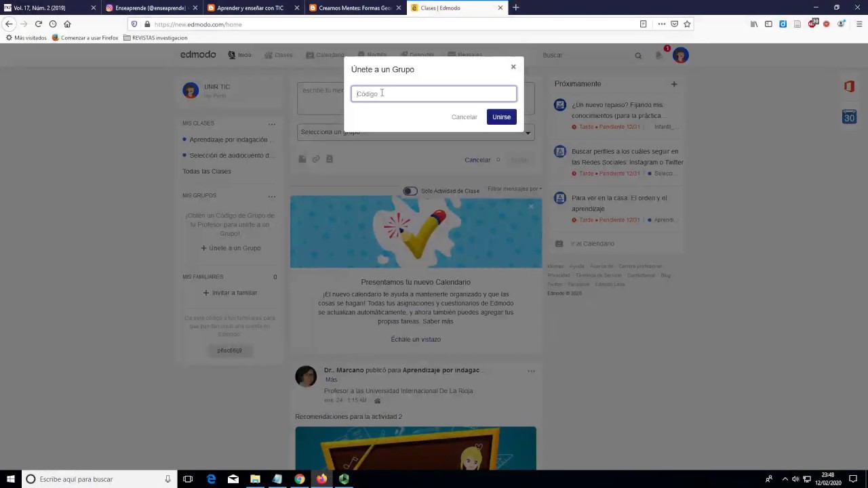Select the Aprendizaje por indagación class
Image resolution: width=868 pixels, height=488 pixels.
pos(229,139)
